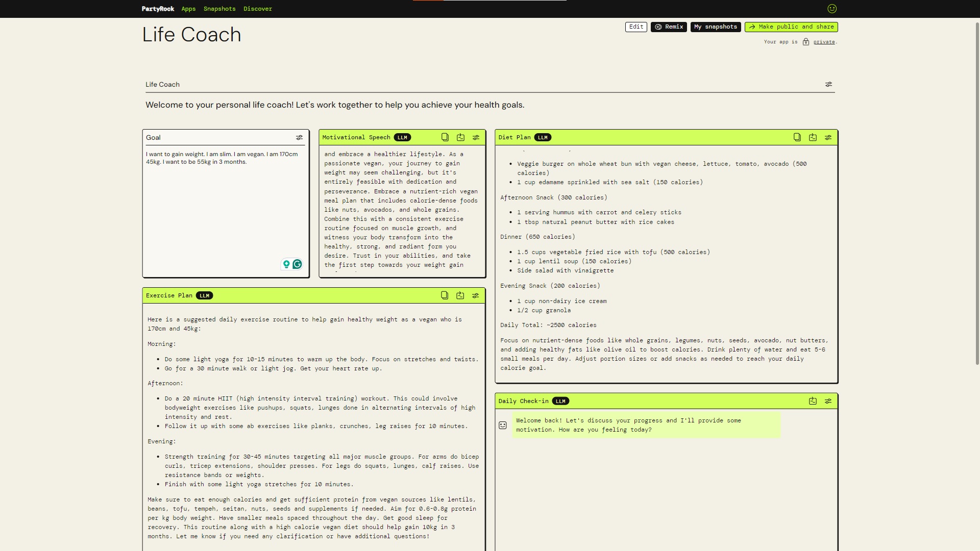Open the smiley profile menu
Screen dimensions: 980x551
point(831,9)
